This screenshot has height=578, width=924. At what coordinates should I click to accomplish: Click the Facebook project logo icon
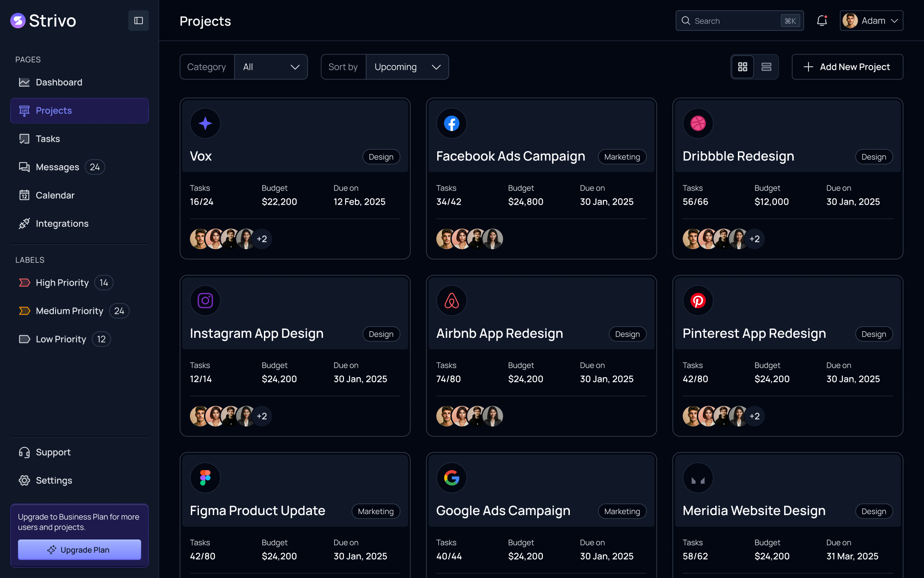451,123
